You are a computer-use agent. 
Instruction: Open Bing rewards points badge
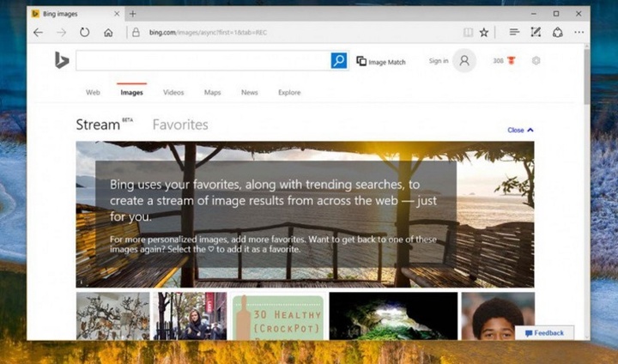(503, 61)
